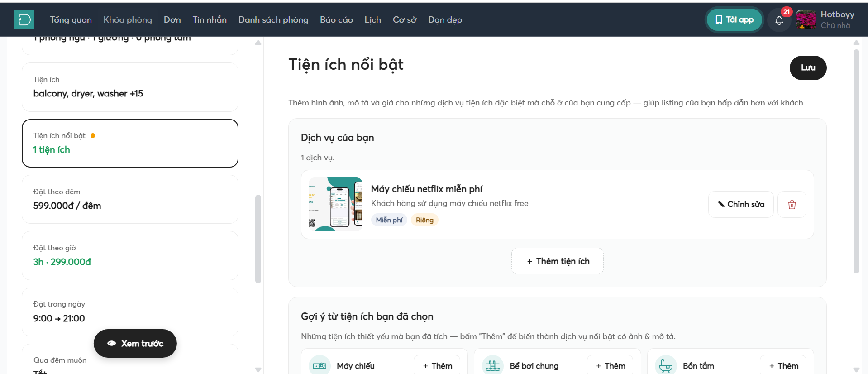Open Tổng quan menu

point(71,20)
